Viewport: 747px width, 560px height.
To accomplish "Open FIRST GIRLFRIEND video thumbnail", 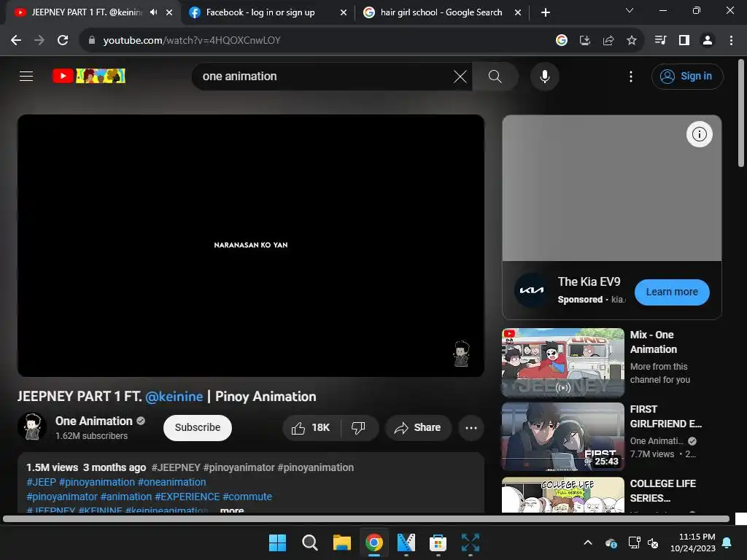I will pyautogui.click(x=562, y=437).
